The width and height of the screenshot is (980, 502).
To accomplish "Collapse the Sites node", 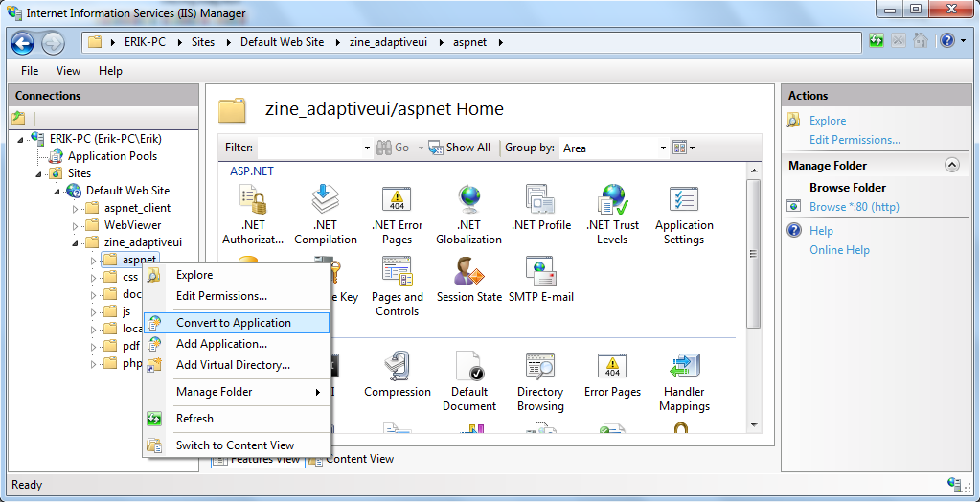I will (x=40, y=173).
